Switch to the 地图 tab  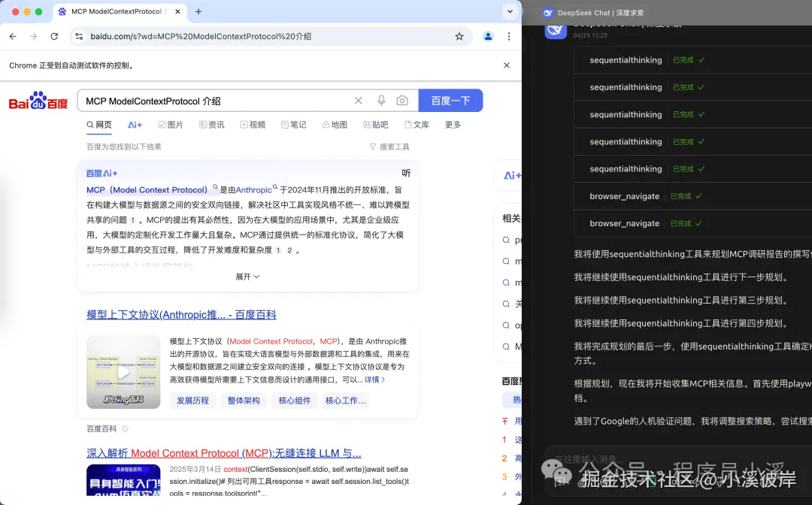click(335, 125)
